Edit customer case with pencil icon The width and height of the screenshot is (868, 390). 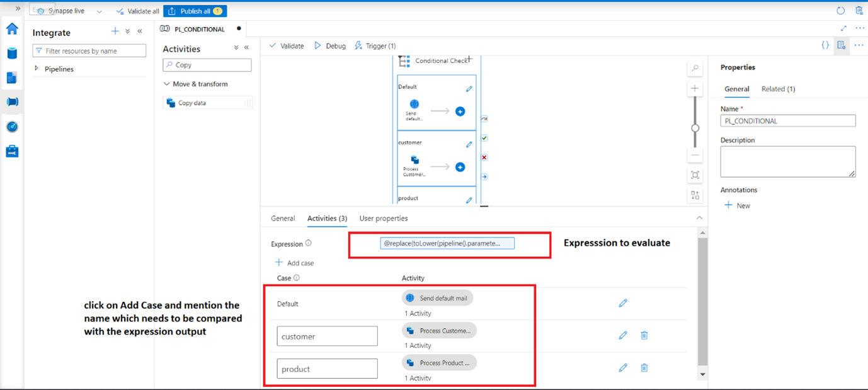pyautogui.click(x=622, y=335)
